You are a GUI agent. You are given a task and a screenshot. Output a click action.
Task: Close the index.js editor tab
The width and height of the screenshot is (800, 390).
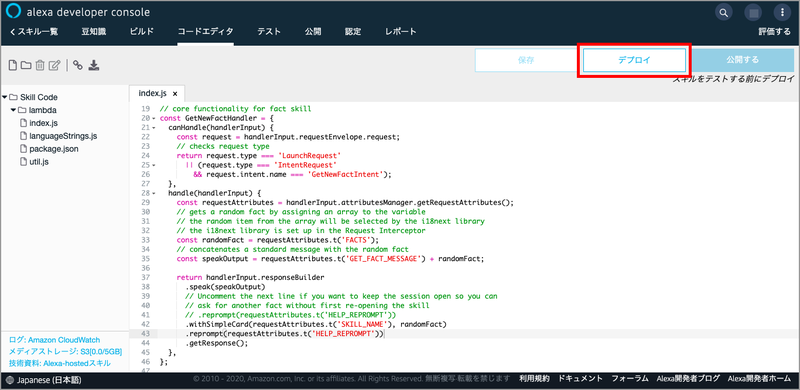[175, 94]
